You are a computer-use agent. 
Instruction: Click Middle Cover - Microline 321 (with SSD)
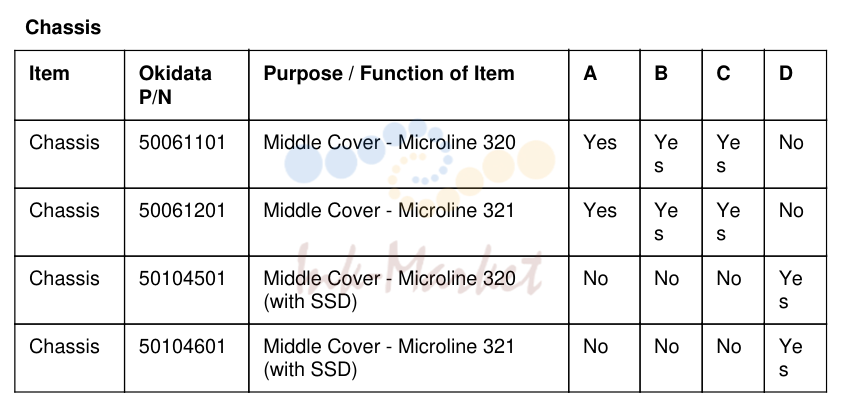coord(389,358)
